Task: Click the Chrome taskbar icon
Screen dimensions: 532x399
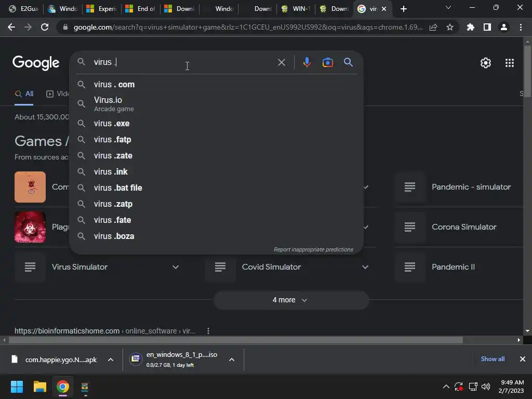Action: point(62,387)
